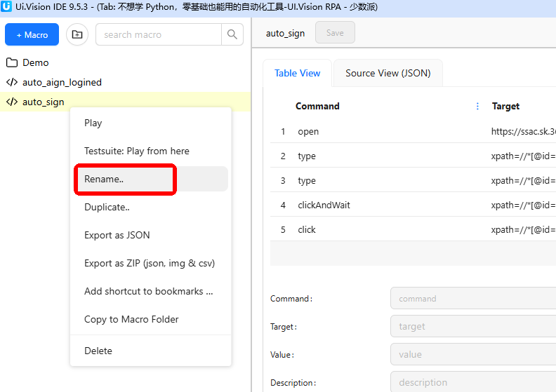Click the Demo folder icon
Image resolution: width=556 pixels, height=392 pixels.
[x=12, y=62]
